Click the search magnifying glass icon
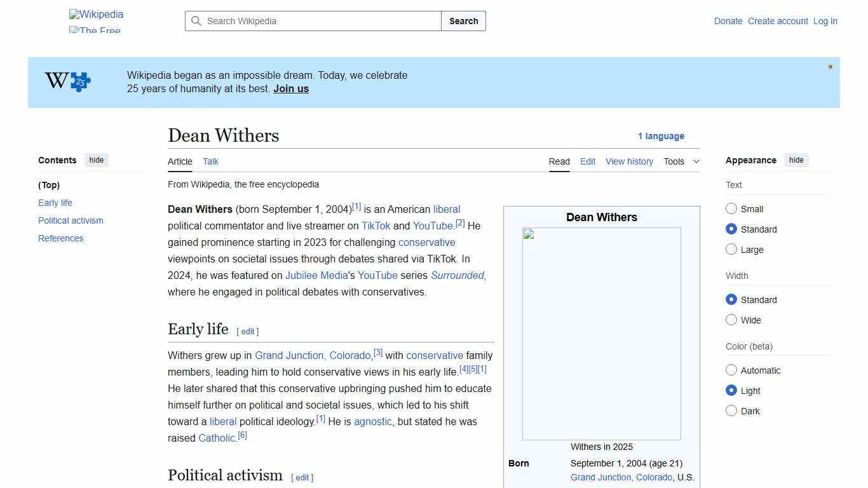 pos(197,21)
